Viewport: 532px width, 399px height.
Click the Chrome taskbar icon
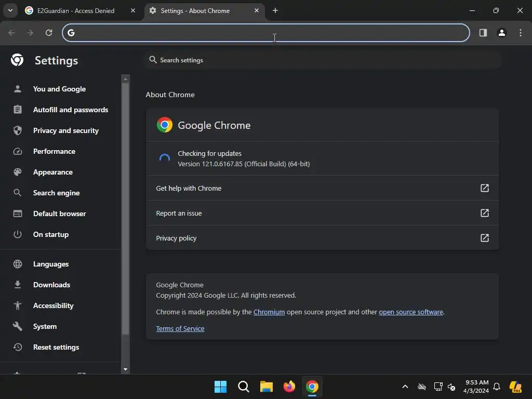pos(312,387)
